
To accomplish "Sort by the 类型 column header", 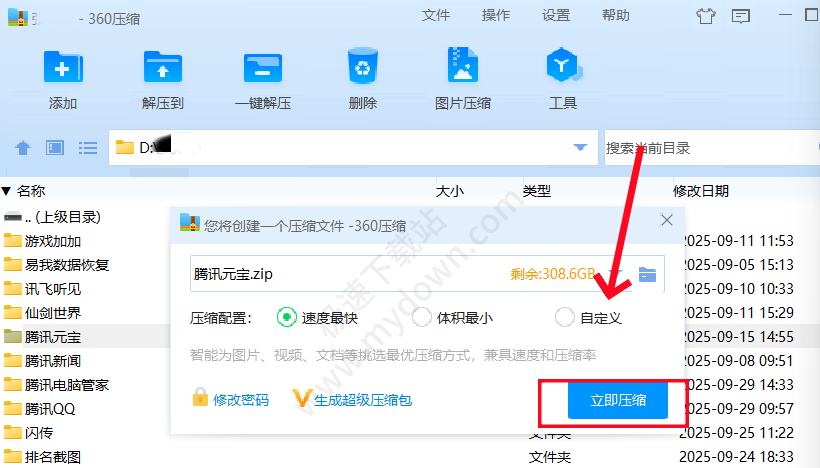I will (x=537, y=191).
